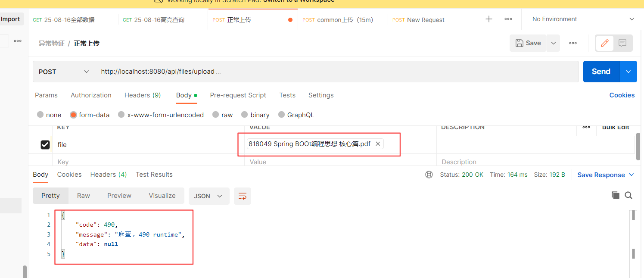644x278 pixels.
Task: Click the plus icon to add a request tab
Action: 489,19
